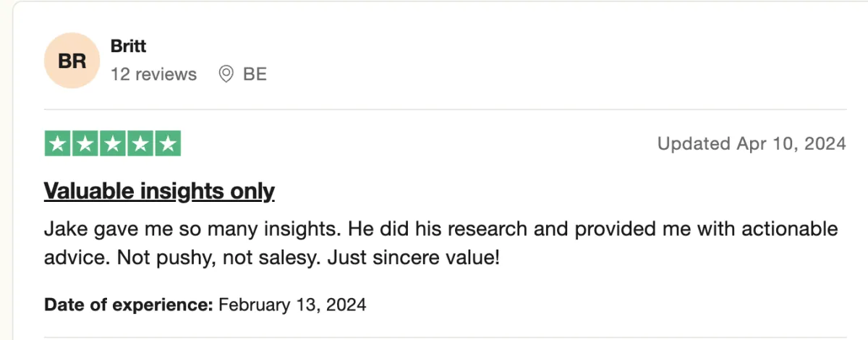This screenshot has width=868, height=340.
Task: Click the "February 13, 2024" date
Action: [292, 305]
